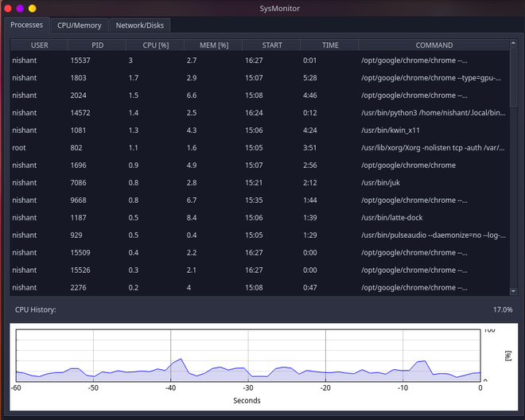Image resolution: width=525 pixels, height=420 pixels.
Task: Click the CPU History label
Action: [x=36, y=309]
